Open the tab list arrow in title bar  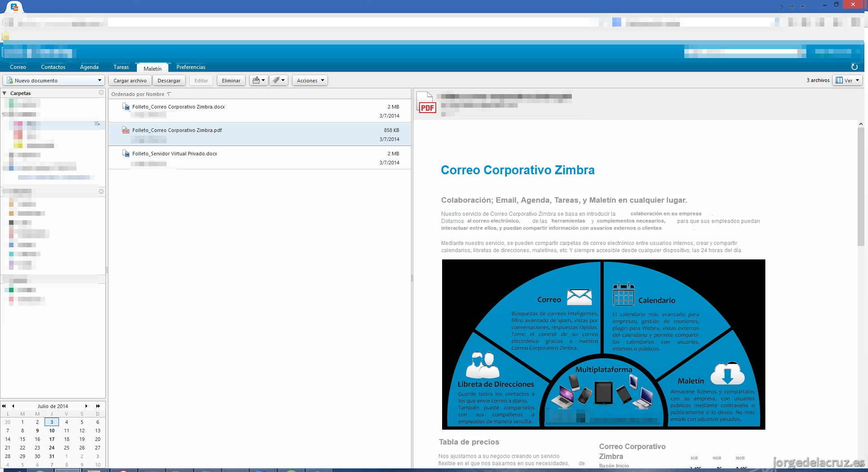[x=802, y=7]
